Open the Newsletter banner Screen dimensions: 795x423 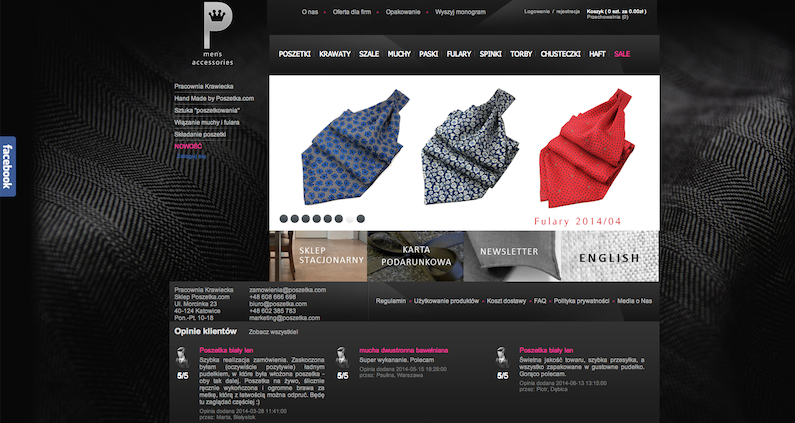tap(512, 256)
